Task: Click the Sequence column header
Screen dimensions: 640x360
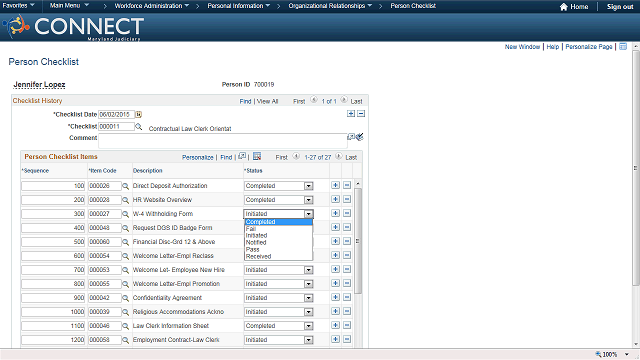Action: (x=35, y=171)
